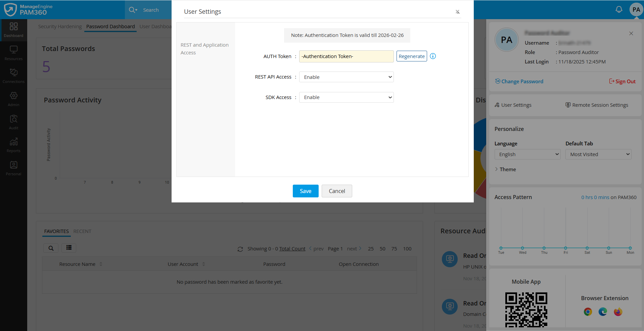Save the user settings
This screenshot has height=331, width=644.
click(305, 191)
